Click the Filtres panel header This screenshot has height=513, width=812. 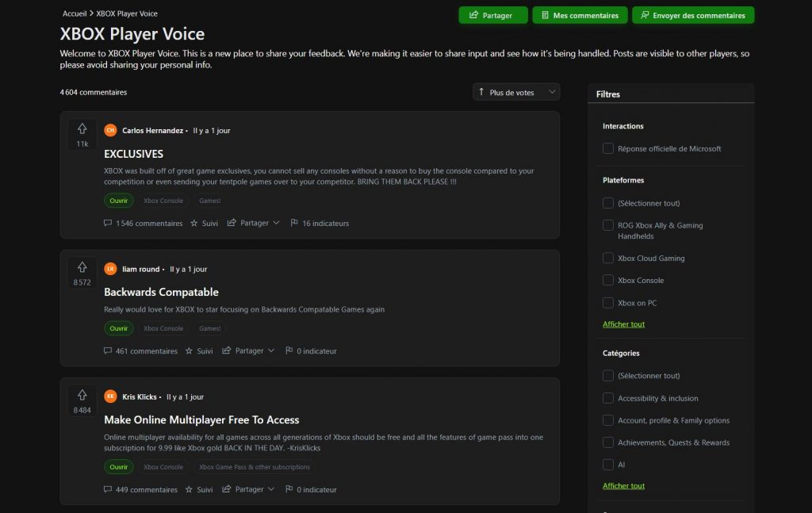(671, 94)
